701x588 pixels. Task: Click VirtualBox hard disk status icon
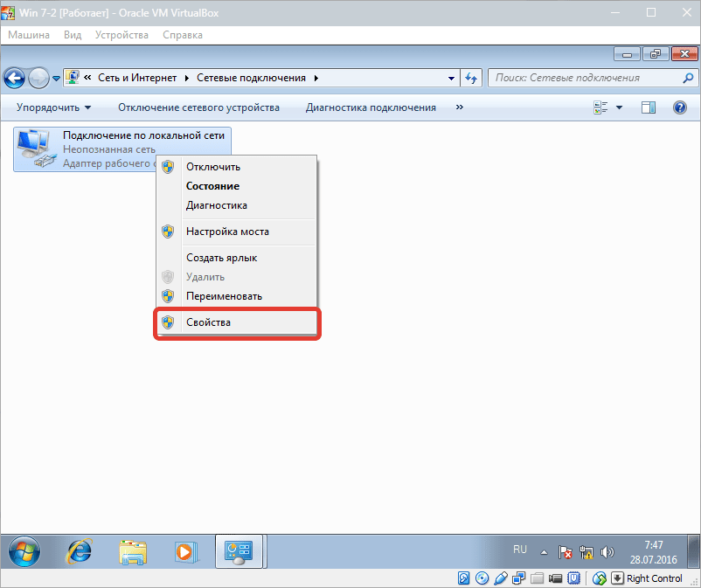[463, 578]
